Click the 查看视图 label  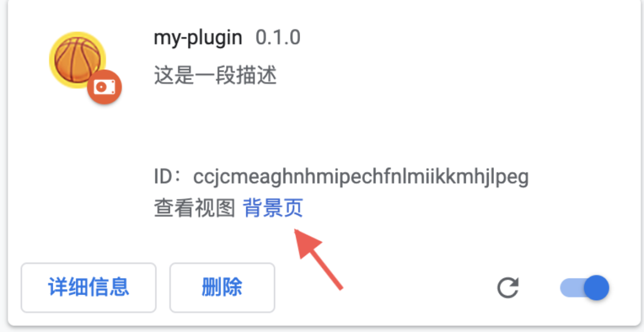[x=194, y=207]
